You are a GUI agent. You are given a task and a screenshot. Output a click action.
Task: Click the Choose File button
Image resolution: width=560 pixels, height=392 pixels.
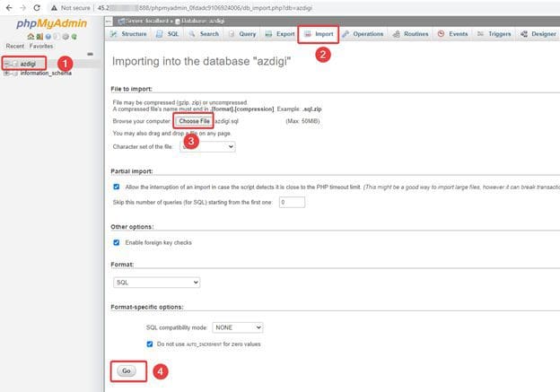193,120
